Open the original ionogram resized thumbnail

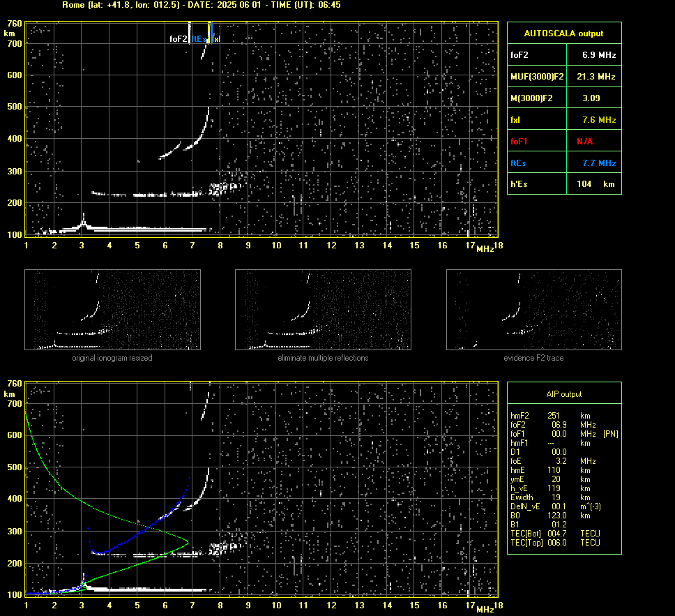tap(112, 310)
